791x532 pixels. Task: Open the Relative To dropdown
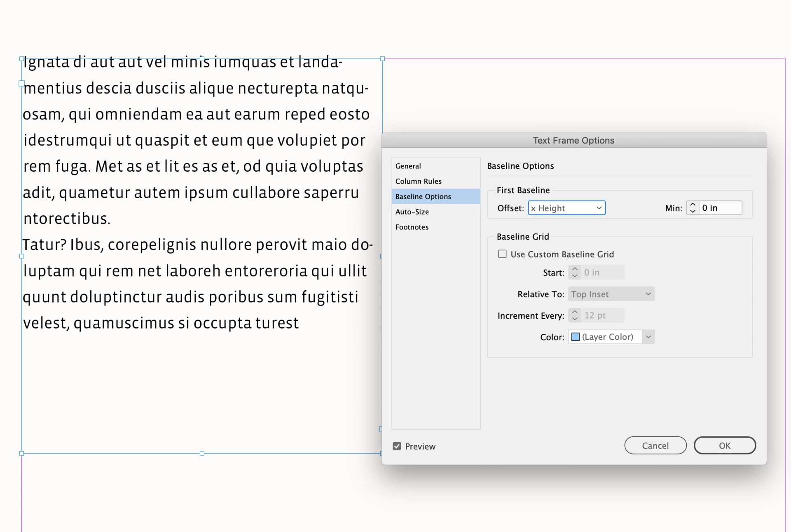coord(611,294)
